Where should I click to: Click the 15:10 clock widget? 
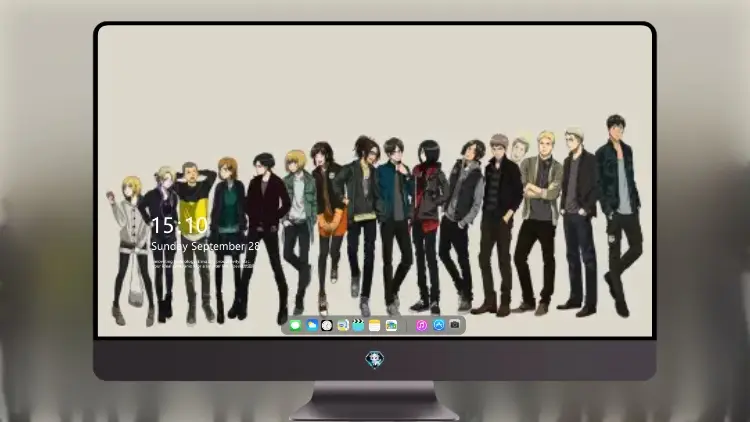point(179,225)
